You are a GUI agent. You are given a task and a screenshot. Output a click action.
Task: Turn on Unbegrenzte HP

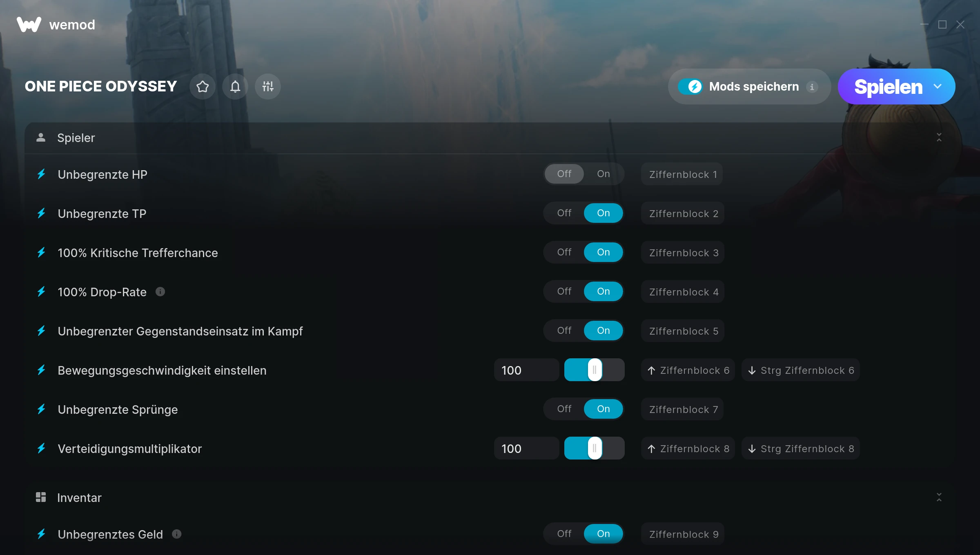pyautogui.click(x=604, y=174)
